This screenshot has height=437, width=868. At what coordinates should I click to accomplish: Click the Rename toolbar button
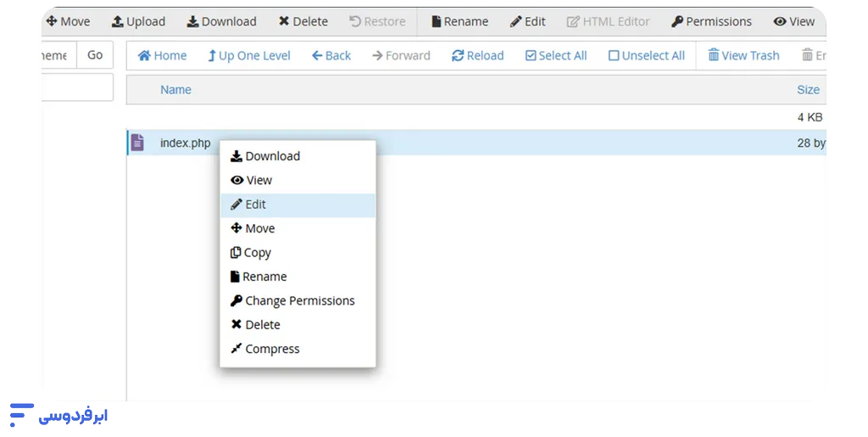click(x=459, y=21)
